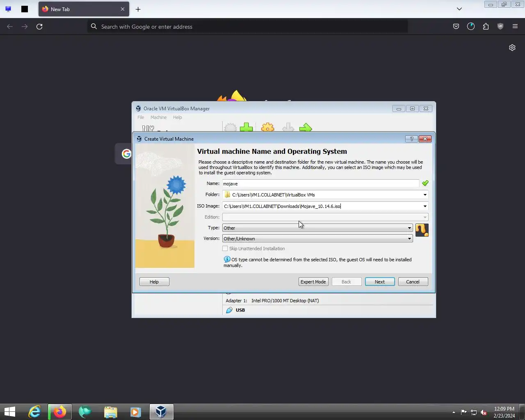Viewport: 525px width, 420px height.
Task: Click the Firefox icon in taskbar
Action: (60, 412)
